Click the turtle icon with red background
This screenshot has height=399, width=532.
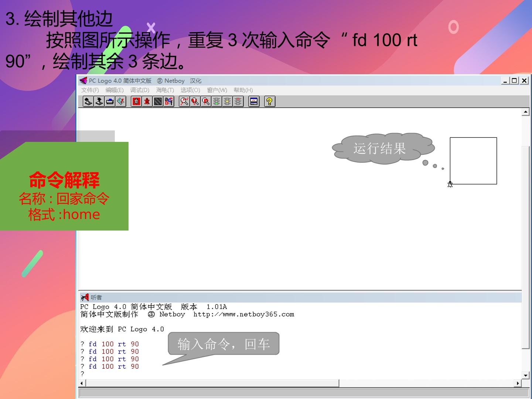click(136, 101)
